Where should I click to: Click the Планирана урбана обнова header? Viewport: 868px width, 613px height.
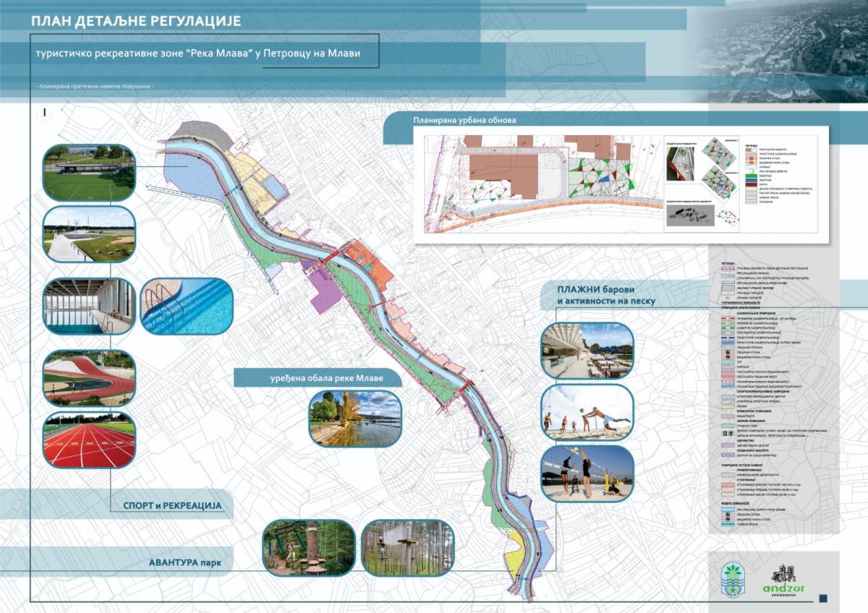click(x=464, y=120)
